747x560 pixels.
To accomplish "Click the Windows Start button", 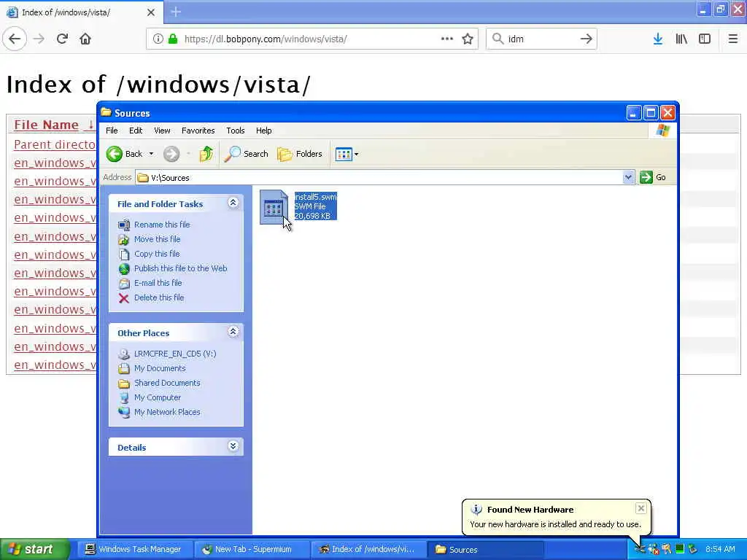I will pos(34,549).
